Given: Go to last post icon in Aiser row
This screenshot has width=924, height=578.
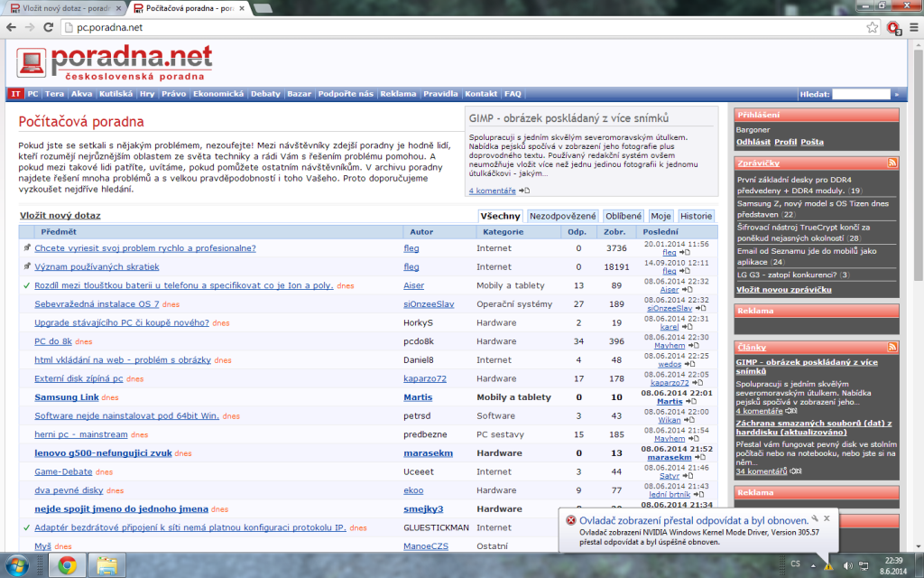Looking at the screenshot, I should pyautogui.click(x=687, y=290).
